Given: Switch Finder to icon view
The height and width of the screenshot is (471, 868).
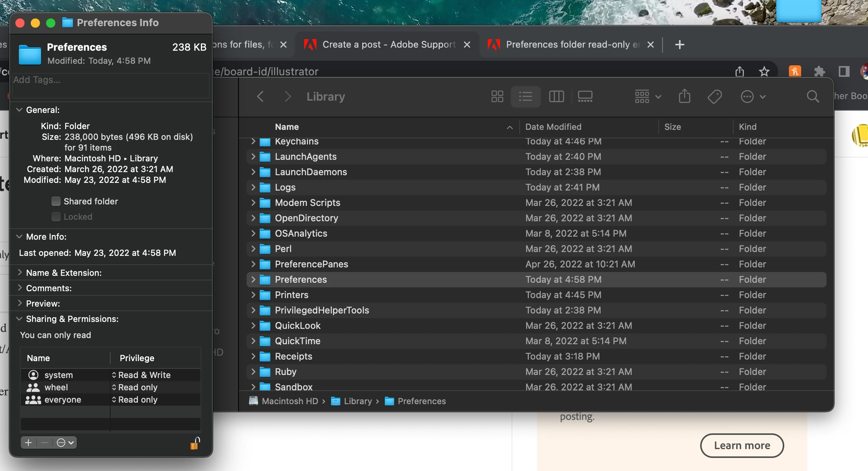Looking at the screenshot, I should (497, 96).
